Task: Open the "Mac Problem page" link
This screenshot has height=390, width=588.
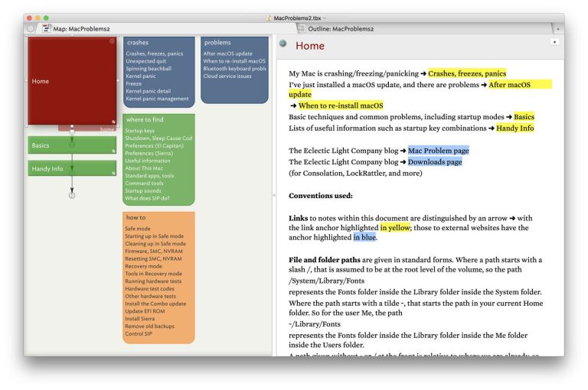Action: (438, 151)
